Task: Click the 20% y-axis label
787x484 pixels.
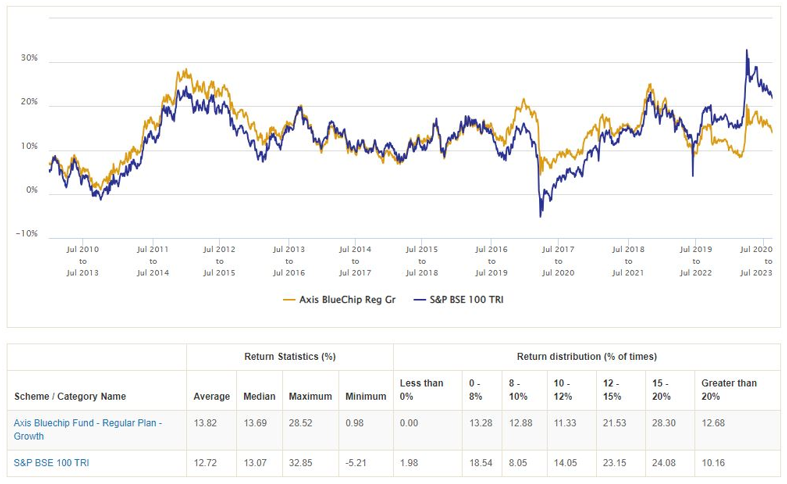Action: 29,101
